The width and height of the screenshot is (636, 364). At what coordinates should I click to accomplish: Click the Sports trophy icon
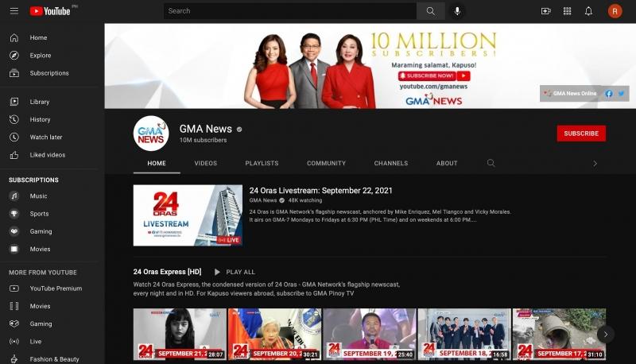(14, 214)
